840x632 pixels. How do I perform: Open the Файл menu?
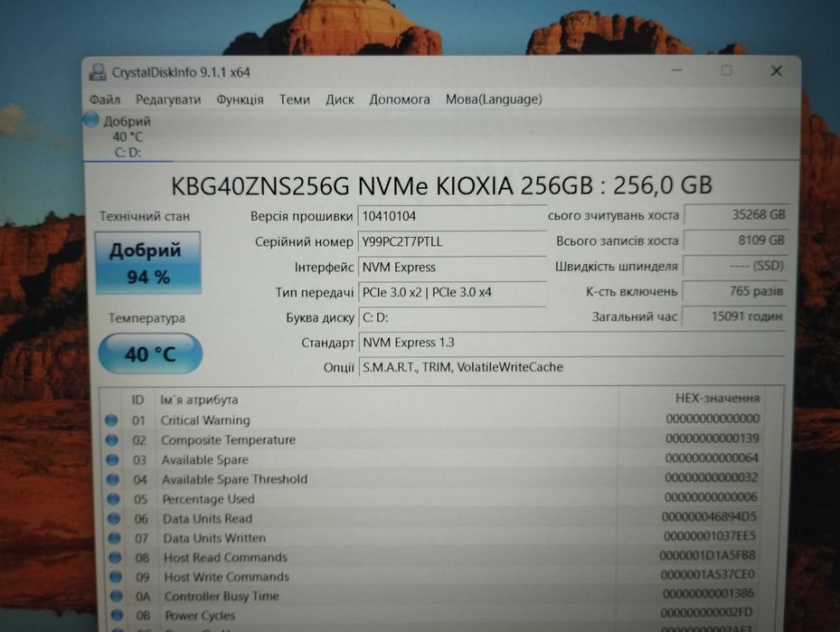pyautogui.click(x=105, y=99)
